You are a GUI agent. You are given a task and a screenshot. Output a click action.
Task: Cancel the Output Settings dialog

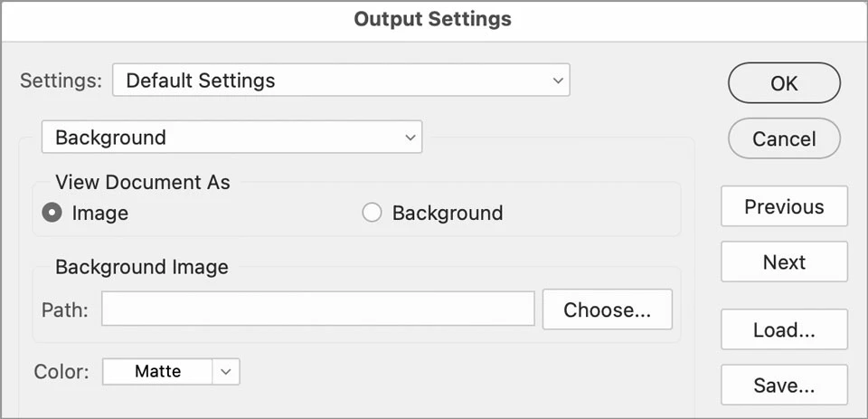tap(784, 138)
